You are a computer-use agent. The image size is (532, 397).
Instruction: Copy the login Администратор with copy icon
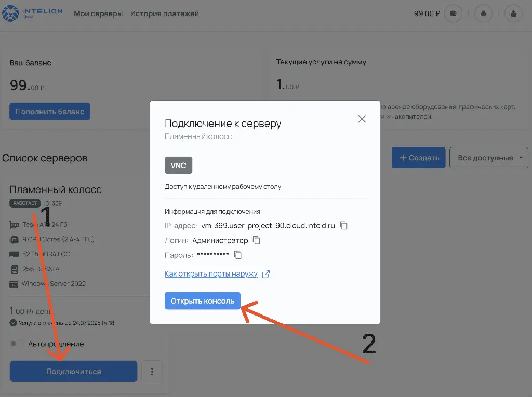click(x=256, y=240)
